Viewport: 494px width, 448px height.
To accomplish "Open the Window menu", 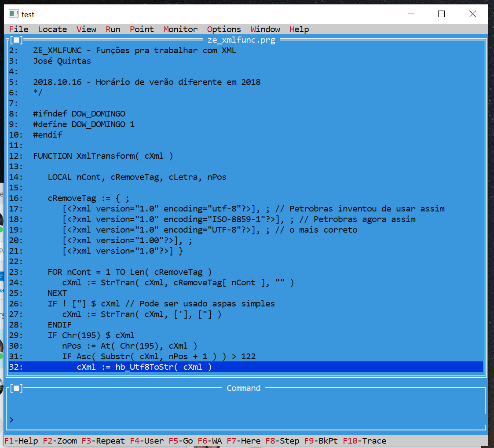I will (265, 29).
